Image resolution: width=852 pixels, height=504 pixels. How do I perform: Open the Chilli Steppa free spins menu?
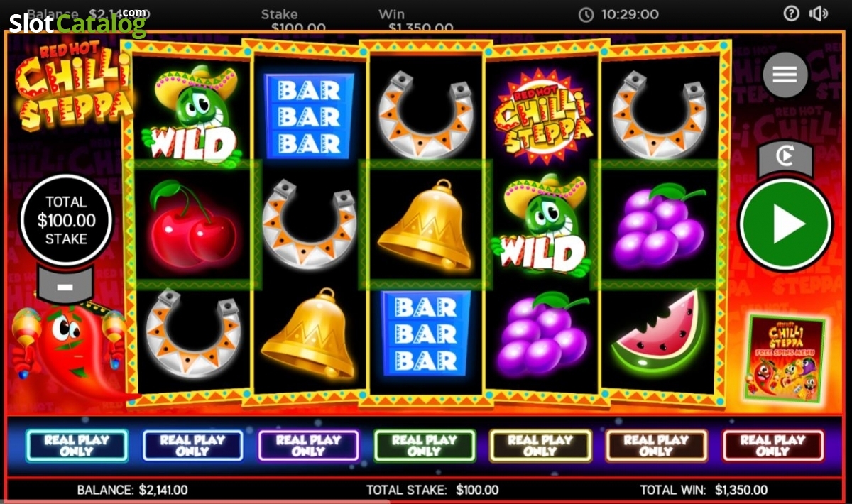pyautogui.click(x=785, y=358)
